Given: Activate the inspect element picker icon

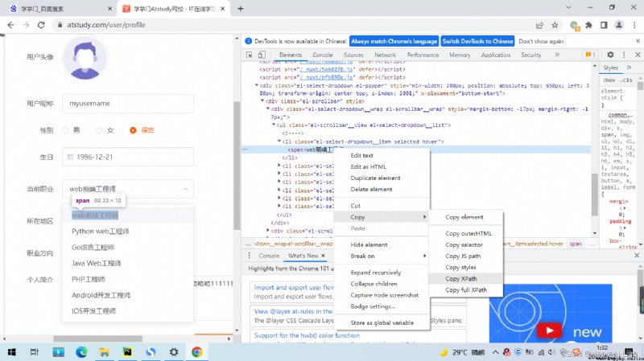Looking at the screenshot, I should (250, 55).
